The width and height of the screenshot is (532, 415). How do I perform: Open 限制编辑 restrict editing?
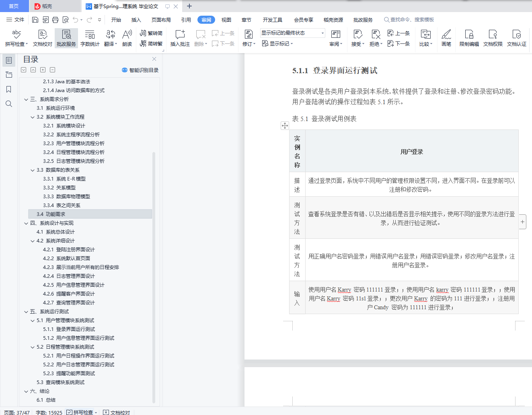[469, 38]
